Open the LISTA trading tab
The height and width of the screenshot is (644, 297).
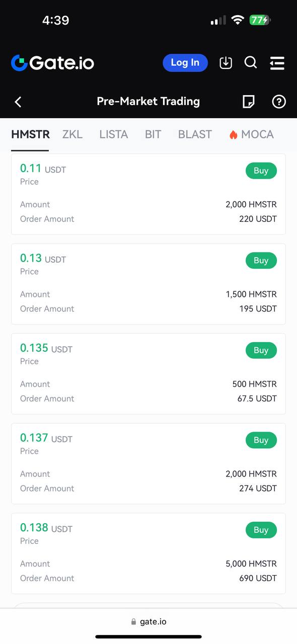pyautogui.click(x=113, y=134)
